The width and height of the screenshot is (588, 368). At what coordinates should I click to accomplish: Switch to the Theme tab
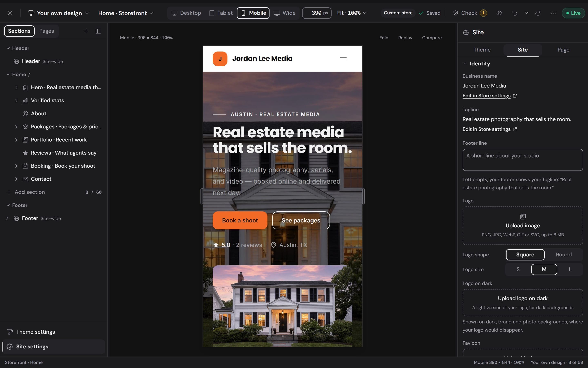pyautogui.click(x=482, y=50)
